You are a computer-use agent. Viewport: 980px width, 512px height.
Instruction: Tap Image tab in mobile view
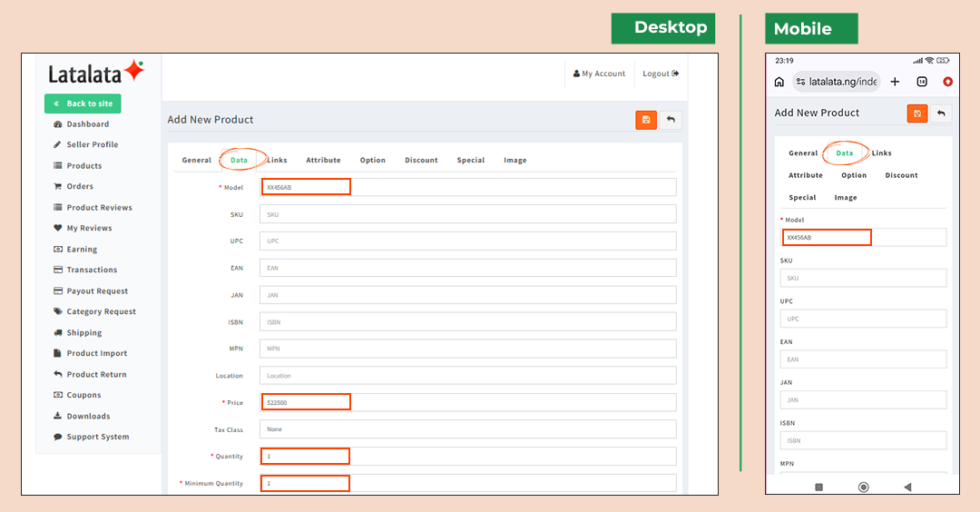[x=846, y=198]
